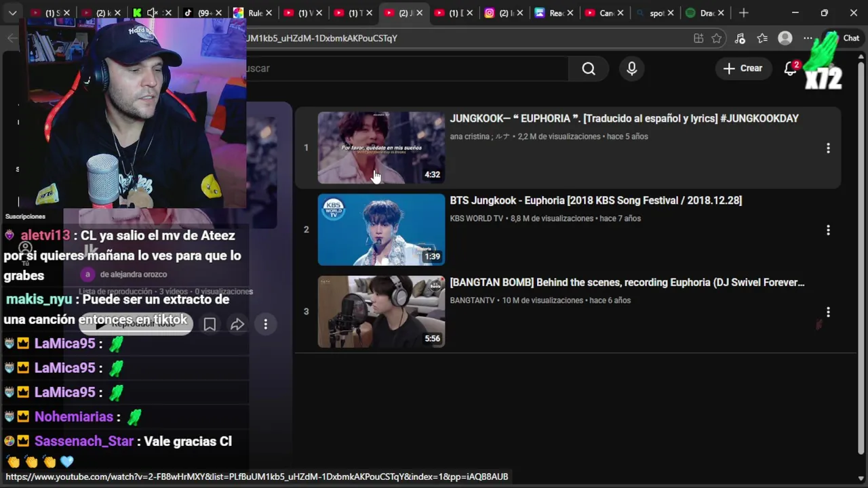Open a new browser tab with plus

[744, 13]
